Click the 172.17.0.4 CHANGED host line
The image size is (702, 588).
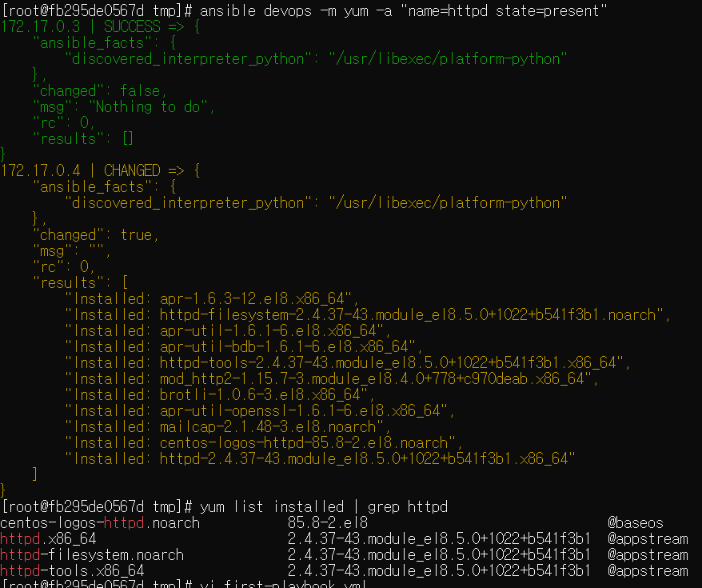[100, 170]
